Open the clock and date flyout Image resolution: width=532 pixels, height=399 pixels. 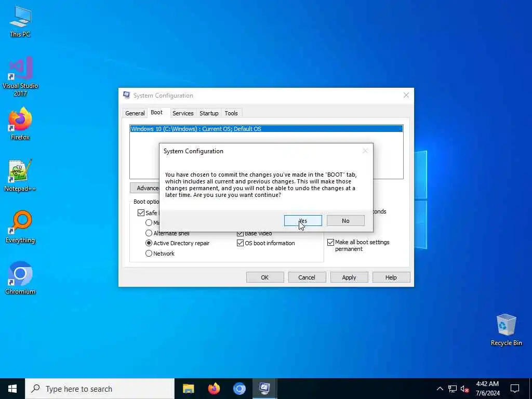pos(487,389)
